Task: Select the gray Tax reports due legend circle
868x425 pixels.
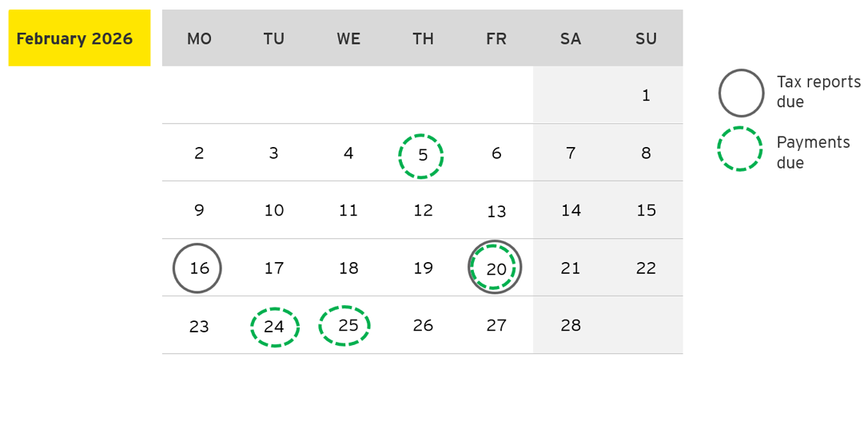Action: coord(742,93)
